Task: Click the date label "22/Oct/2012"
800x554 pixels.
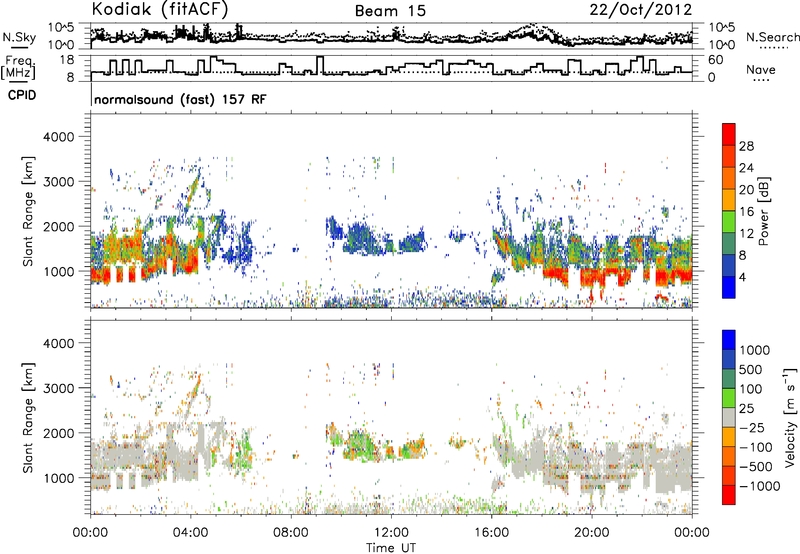Action: click(641, 10)
